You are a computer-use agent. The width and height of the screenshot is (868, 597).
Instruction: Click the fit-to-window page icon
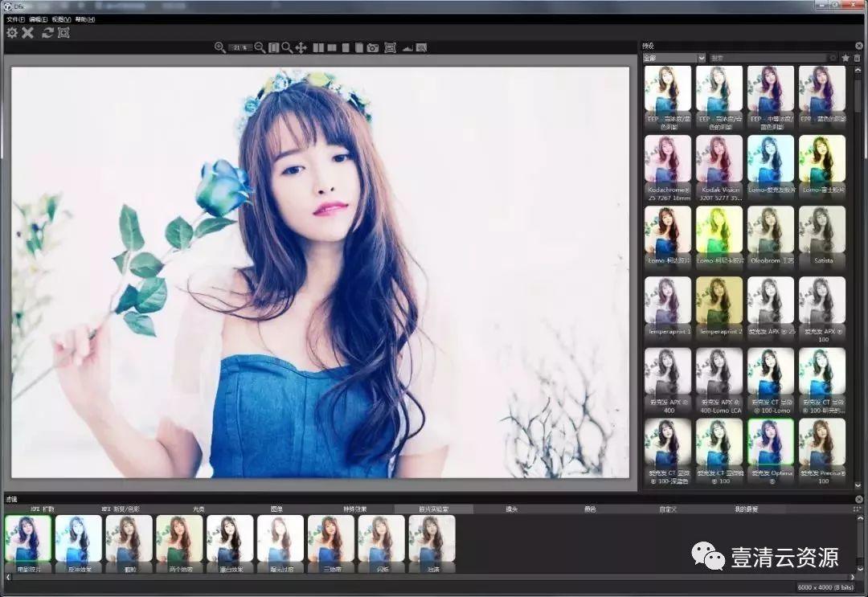point(273,48)
